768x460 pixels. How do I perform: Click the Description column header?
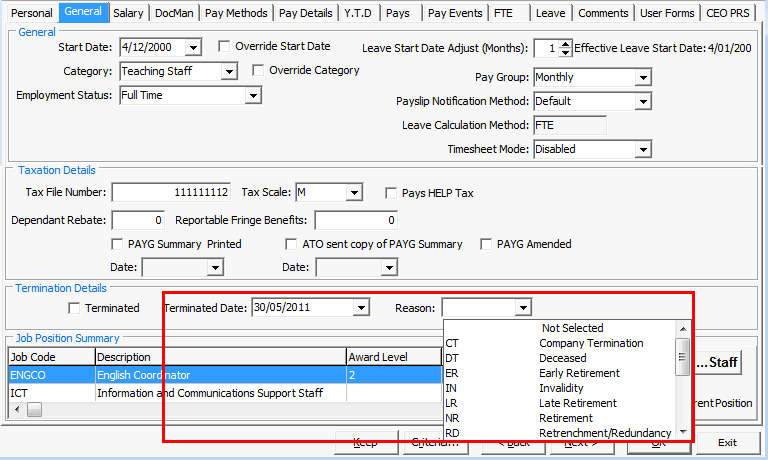(220, 357)
